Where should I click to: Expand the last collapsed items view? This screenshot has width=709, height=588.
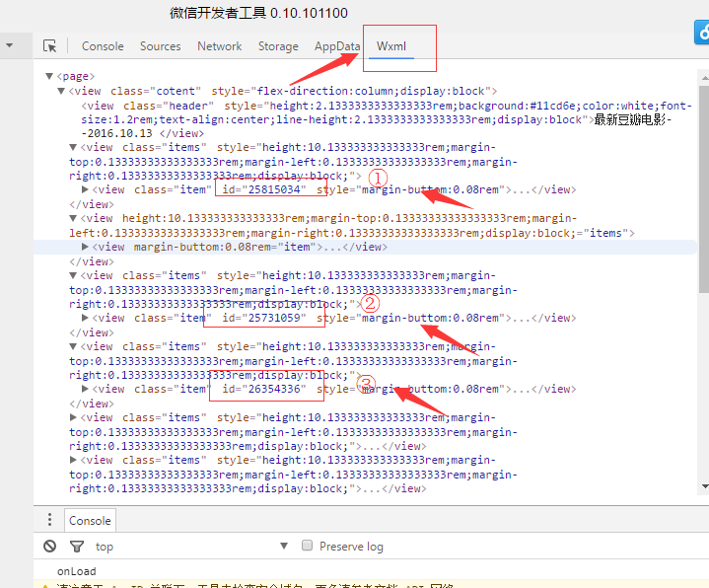(73, 460)
